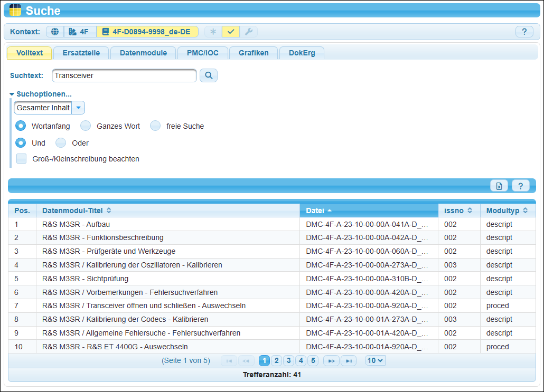Switch to the Grafiken tab

pos(254,53)
